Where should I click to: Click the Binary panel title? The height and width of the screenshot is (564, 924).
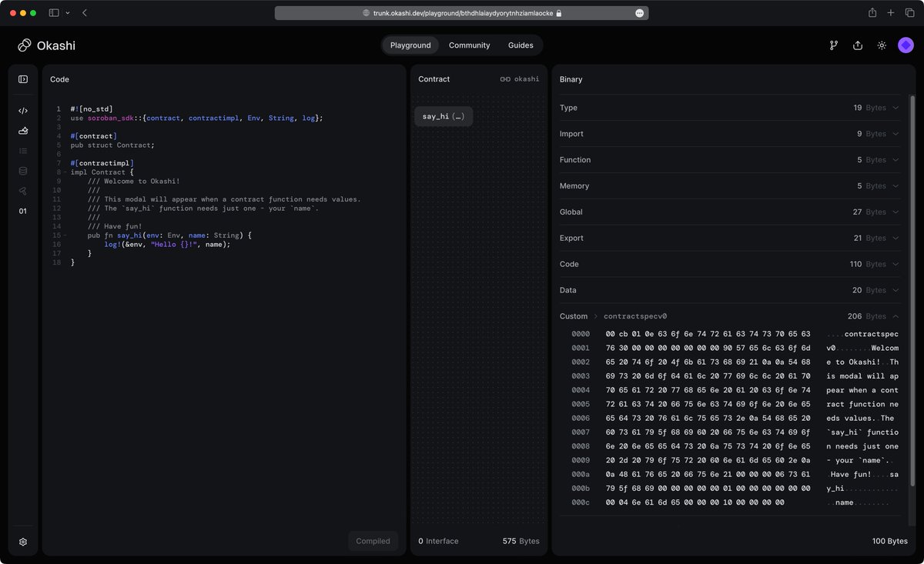571,79
